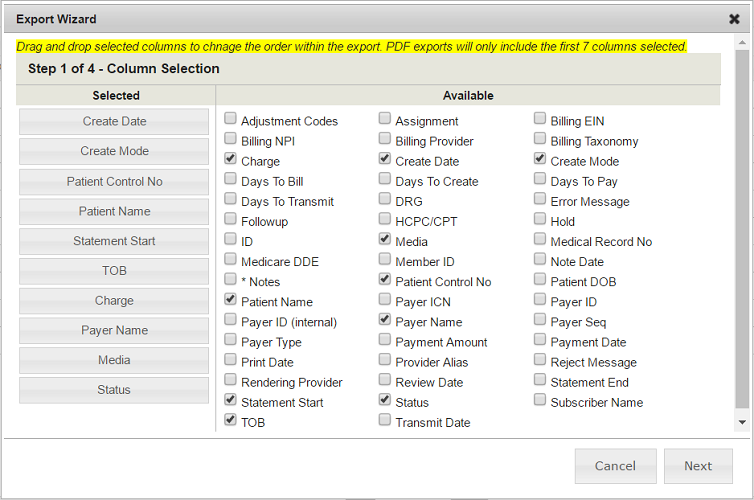
Task: Select the HCPC/CPT column checkbox
Action: [385, 220]
